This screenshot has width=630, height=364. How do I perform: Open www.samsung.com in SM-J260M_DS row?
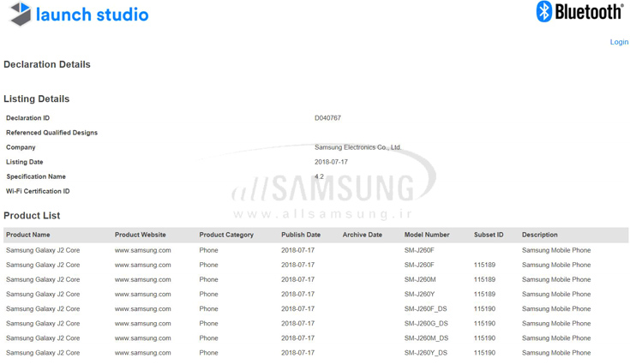click(142, 338)
